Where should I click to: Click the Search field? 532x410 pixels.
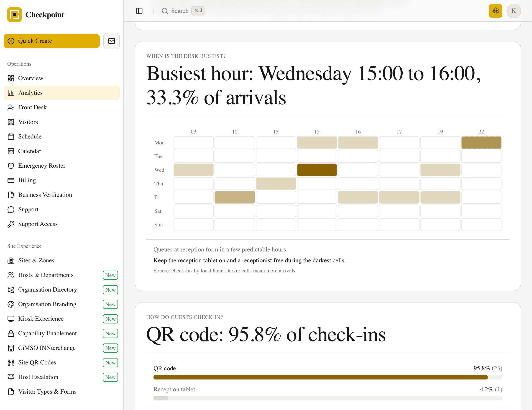183,11
